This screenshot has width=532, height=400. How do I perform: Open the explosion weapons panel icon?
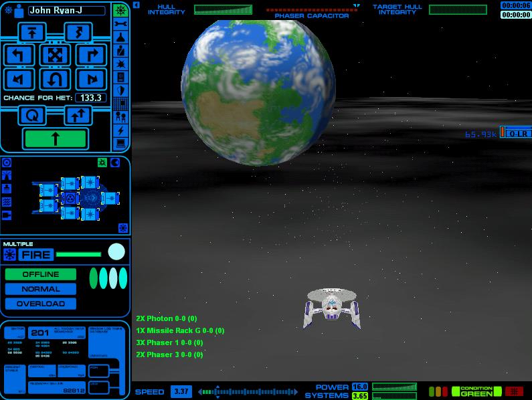tap(120, 64)
